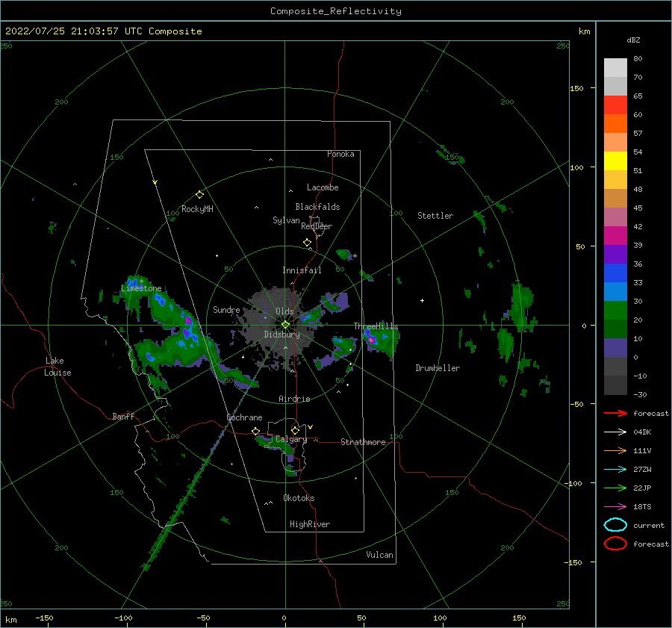Click the RedDeer city label
The image size is (672, 628).
[x=317, y=226]
